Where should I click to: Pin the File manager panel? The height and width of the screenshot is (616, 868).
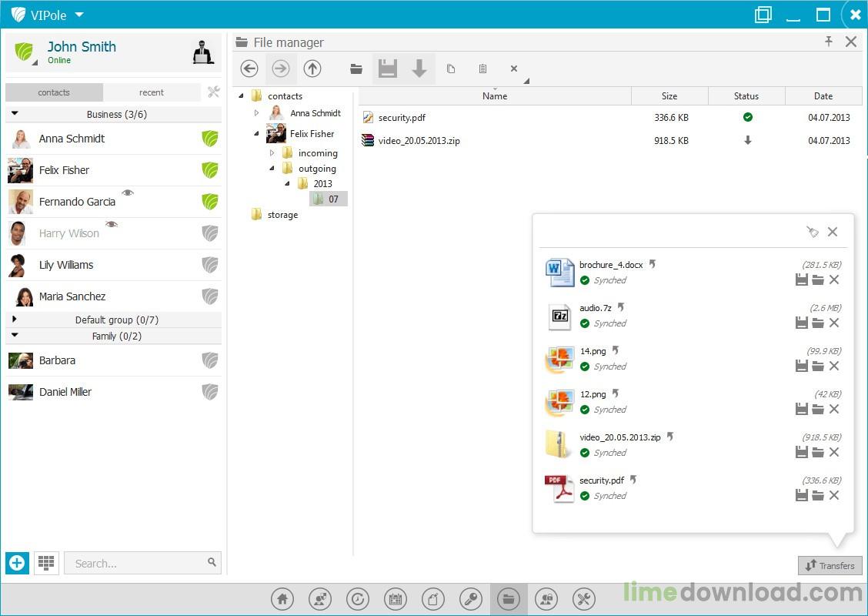[x=829, y=42]
